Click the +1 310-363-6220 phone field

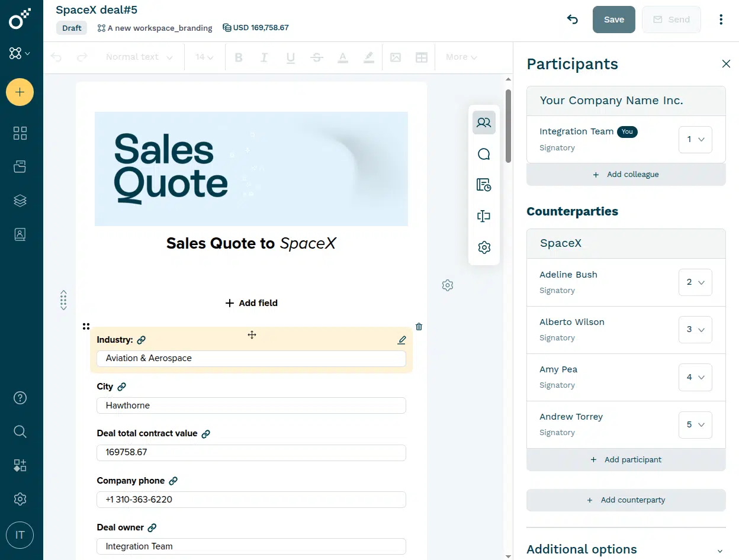[x=251, y=500]
